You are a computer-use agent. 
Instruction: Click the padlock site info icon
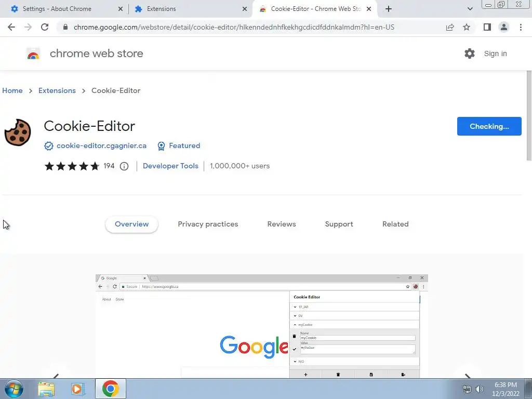point(65,27)
